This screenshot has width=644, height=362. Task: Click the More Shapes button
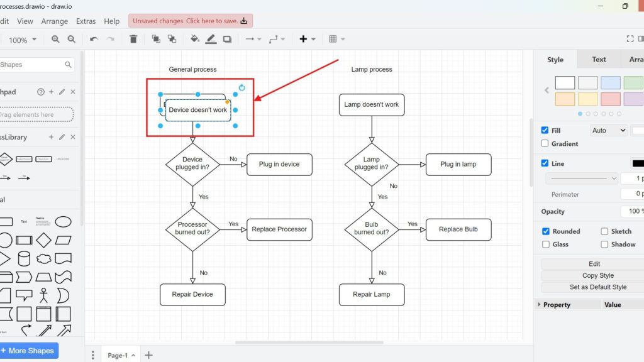coord(28,351)
